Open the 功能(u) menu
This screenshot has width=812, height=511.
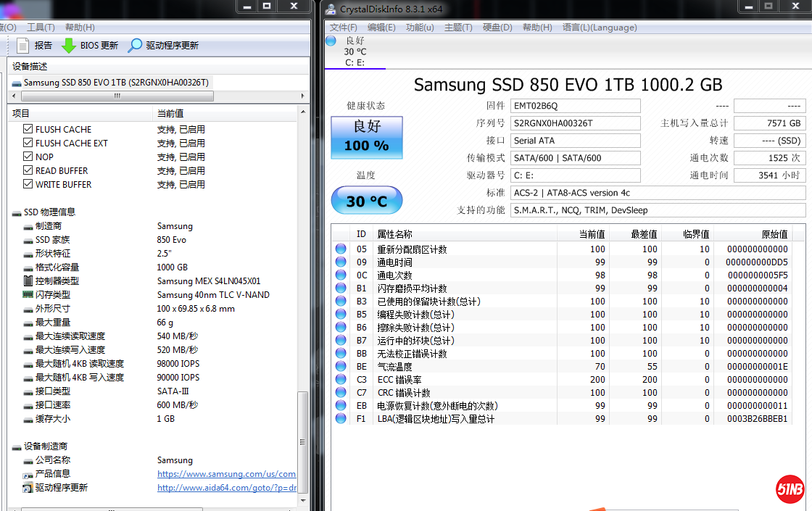[x=420, y=28]
